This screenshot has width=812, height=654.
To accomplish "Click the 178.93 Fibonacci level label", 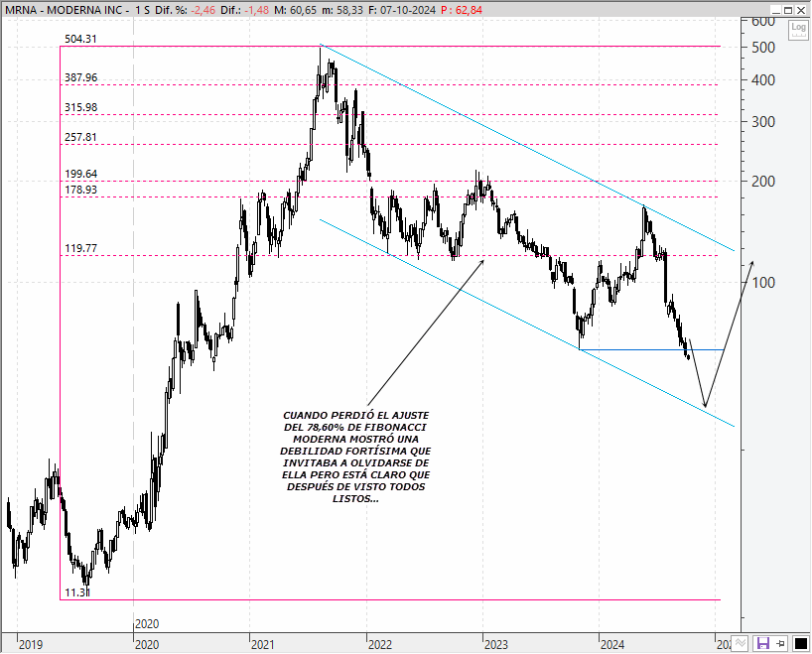I will [x=80, y=190].
